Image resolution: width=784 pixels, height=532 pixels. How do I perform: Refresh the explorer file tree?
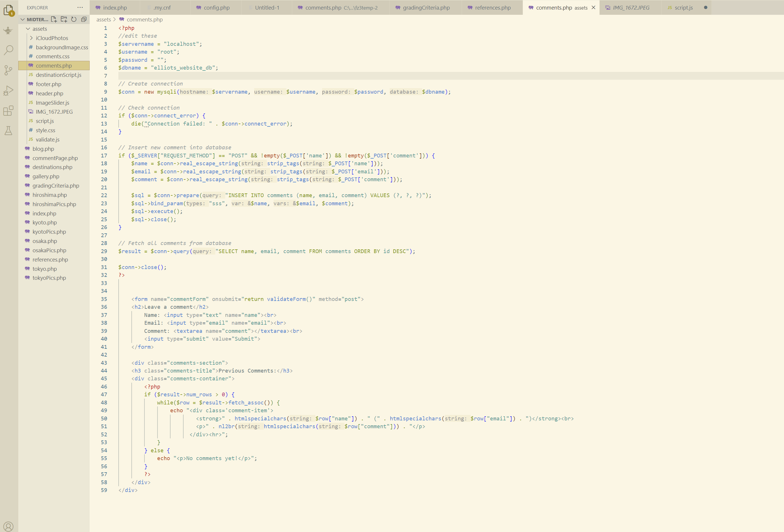pyautogui.click(x=74, y=19)
